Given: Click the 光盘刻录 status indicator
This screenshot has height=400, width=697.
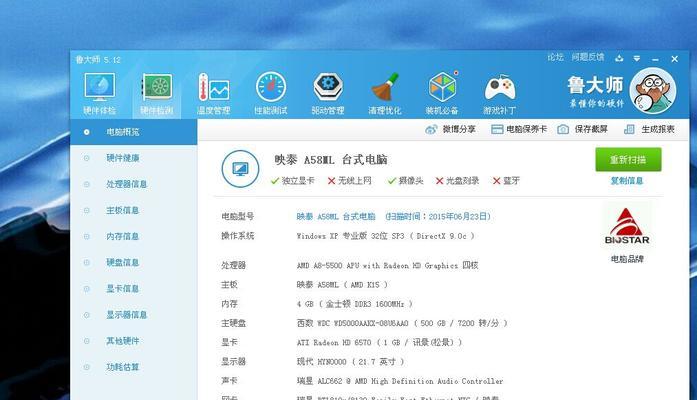Looking at the screenshot, I should pyautogui.click(x=457, y=180).
